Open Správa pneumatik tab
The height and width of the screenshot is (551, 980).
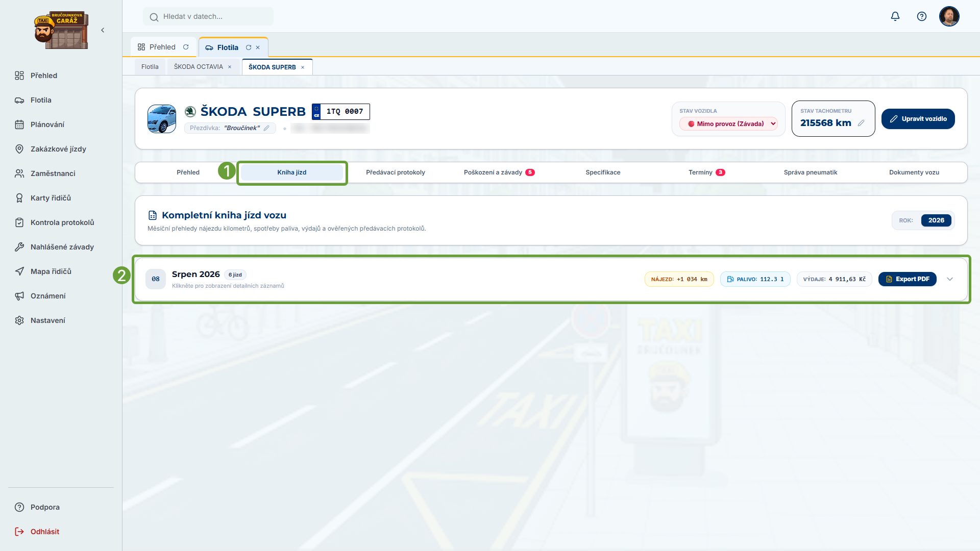tap(810, 172)
